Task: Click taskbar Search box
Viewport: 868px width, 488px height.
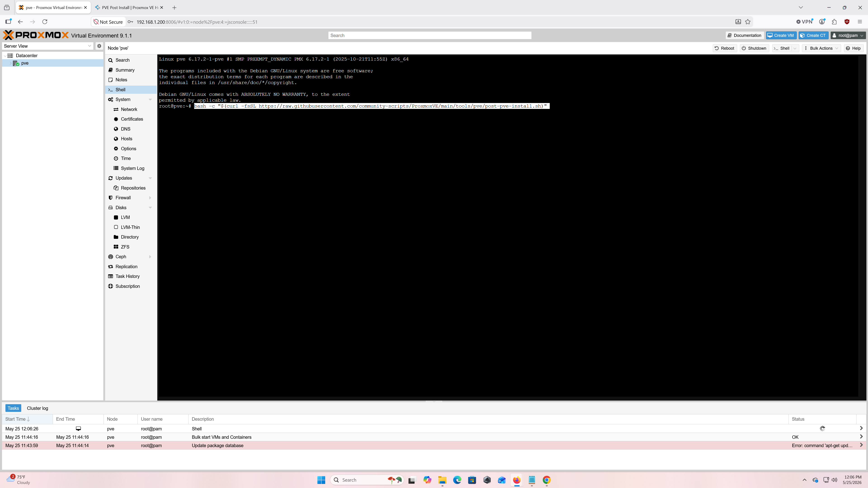Action: (367, 480)
